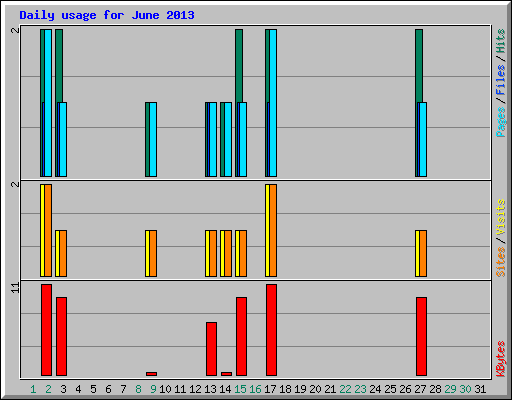Click day label '9' on the x-axis
Screen dimensions: 512x400
click(153, 389)
